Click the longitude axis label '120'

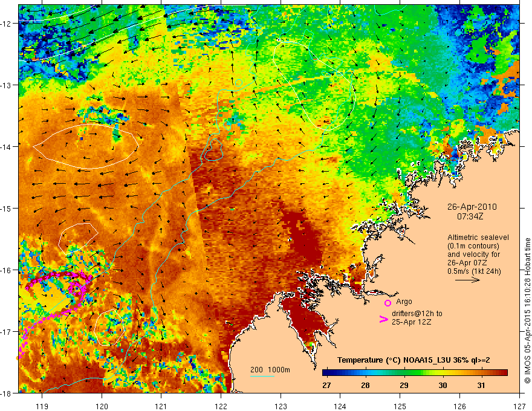[x=102, y=406]
